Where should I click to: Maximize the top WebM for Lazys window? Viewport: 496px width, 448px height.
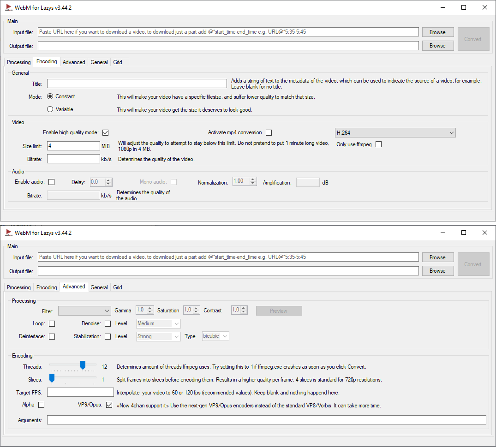tap(464, 7)
